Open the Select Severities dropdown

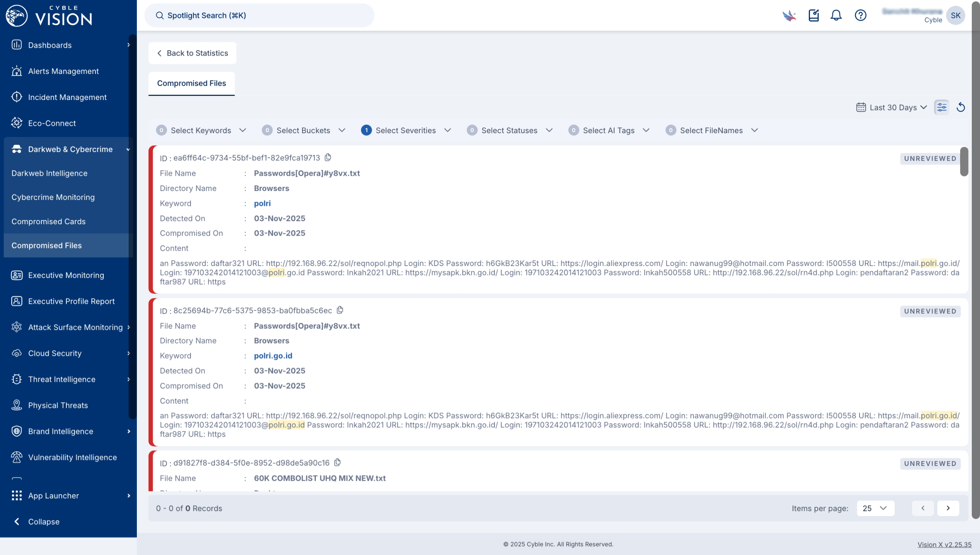[x=406, y=131]
